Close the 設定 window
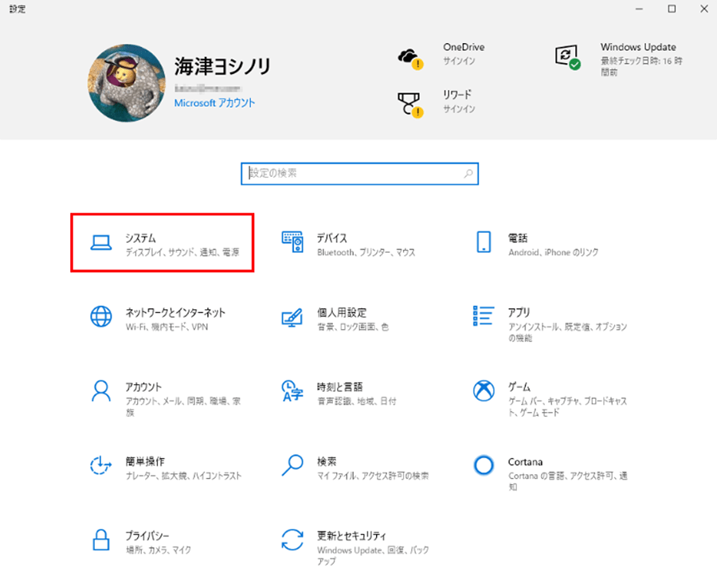This screenshot has width=717, height=588. coord(704,9)
